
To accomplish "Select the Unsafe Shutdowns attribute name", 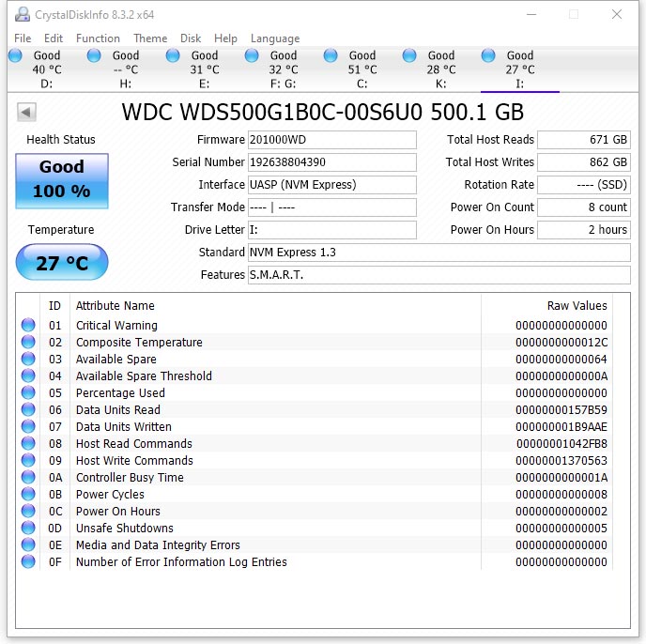I will click(x=125, y=529).
